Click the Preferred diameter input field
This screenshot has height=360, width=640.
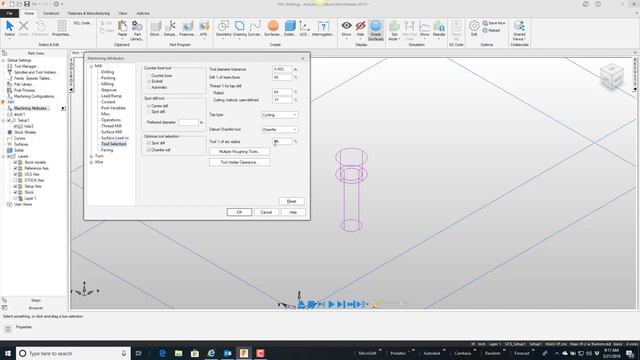pyautogui.click(x=188, y=122)
